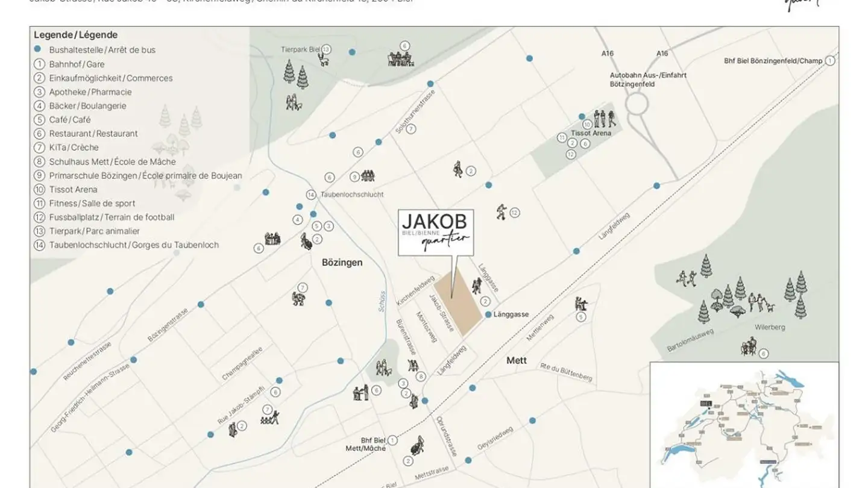Click the Bahnhof/Gare legend entry

[69, 64]
